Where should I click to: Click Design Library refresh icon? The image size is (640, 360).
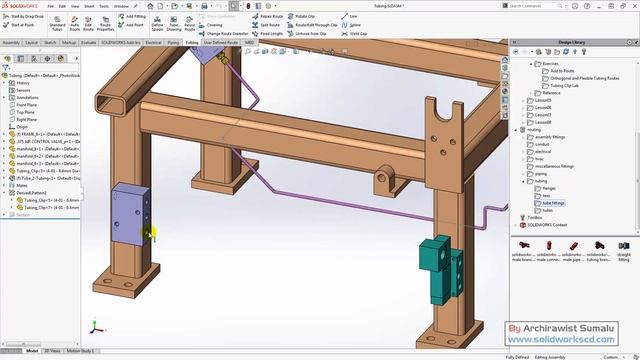[x=566, y=52]
